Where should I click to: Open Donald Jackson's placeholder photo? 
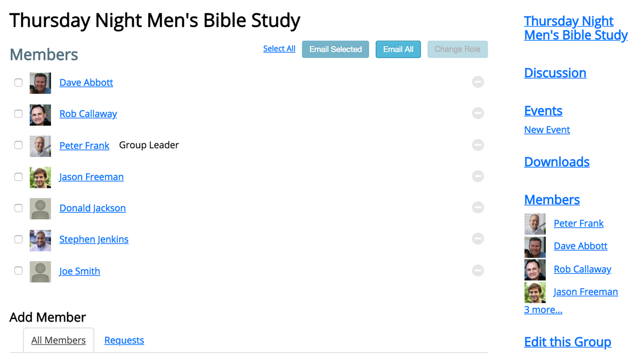pyautogui.click(x=40, y=208)
